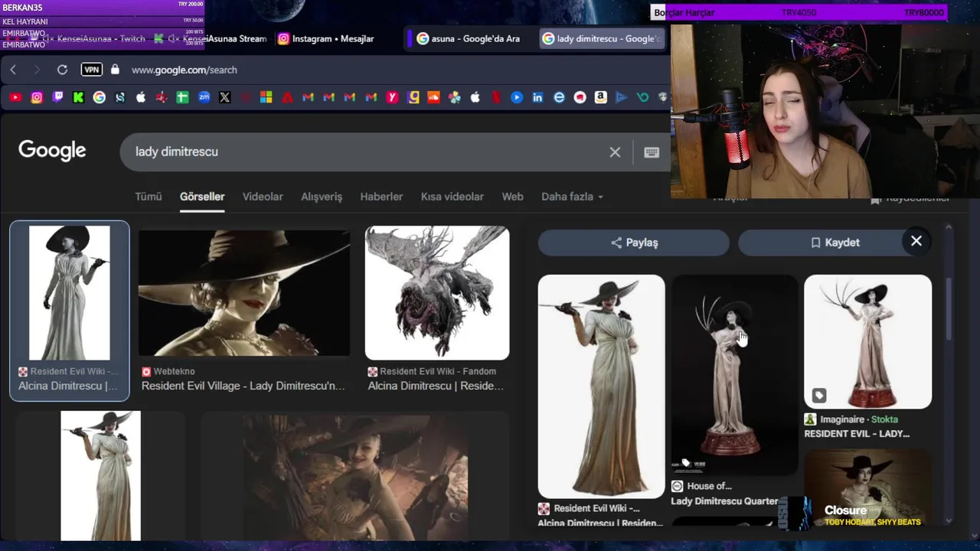980x551 pixels.
Task: Go back in browser history
Action: pos(13,70)
